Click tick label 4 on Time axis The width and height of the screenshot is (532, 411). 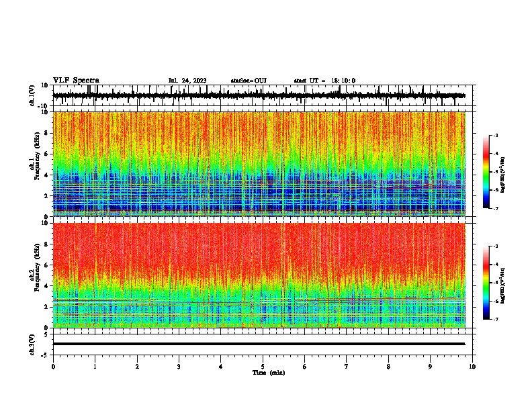click(x=221, y=367)
